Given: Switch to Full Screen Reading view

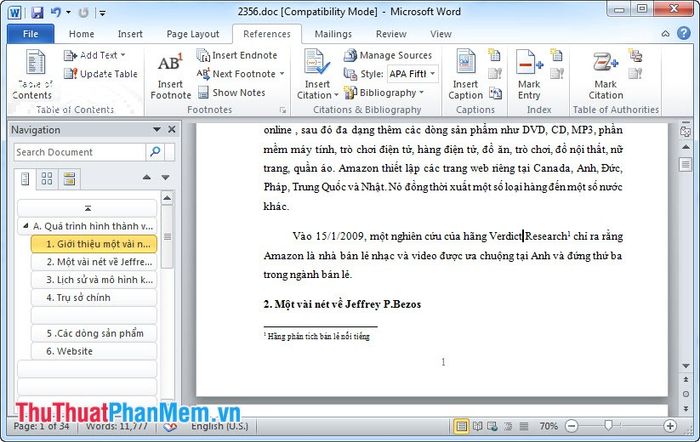Looking at the screenshot, I should (x=477, y=426).
